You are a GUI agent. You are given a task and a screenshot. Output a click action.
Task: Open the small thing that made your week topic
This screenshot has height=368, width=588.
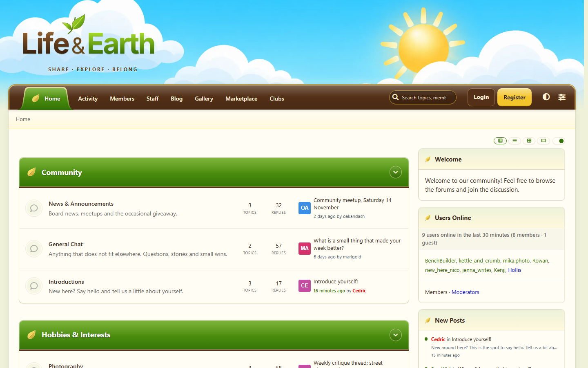(x=357, y=244)
